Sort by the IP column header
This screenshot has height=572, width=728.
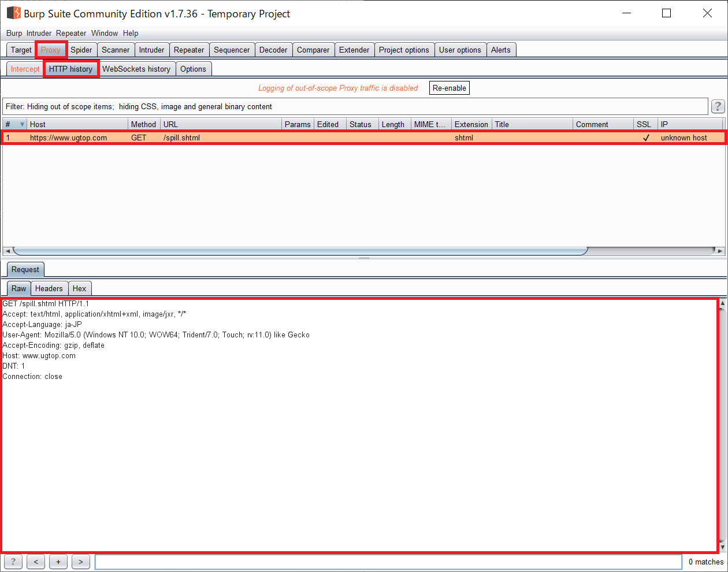pos(690,124)
